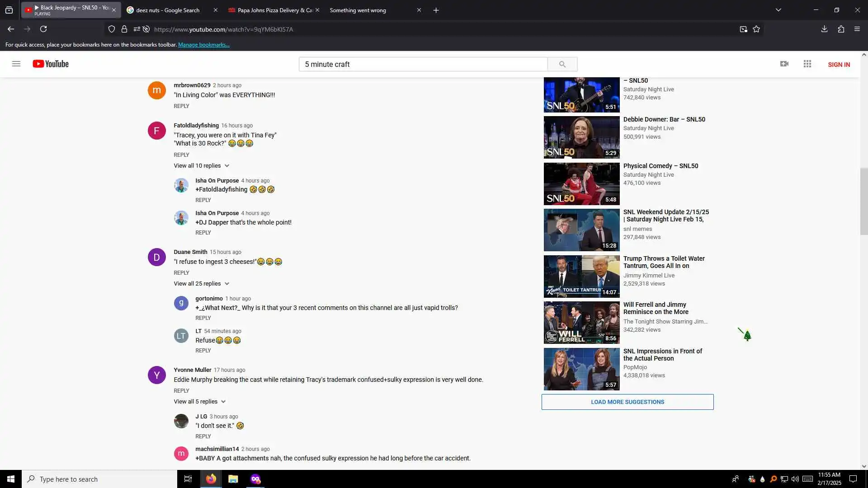Click the create video camera icon
The image size is (868, 488).
(x=784, y=64)
